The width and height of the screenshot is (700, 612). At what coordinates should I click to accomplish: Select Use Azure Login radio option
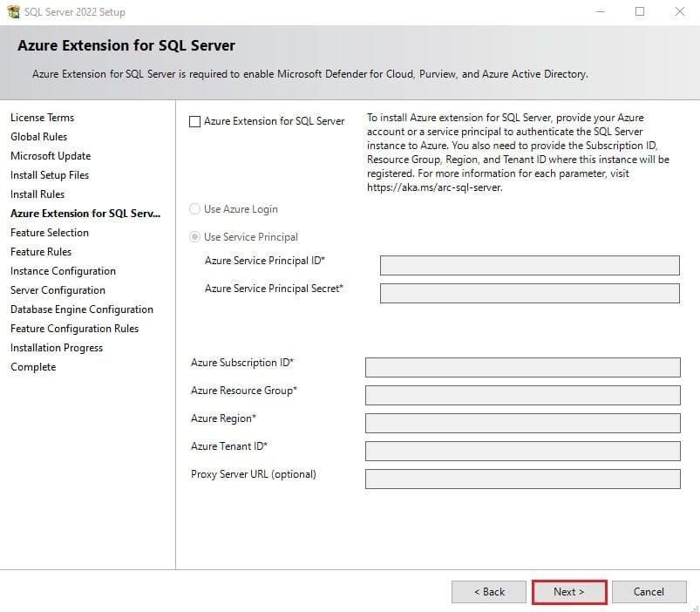[x=194, y=209]
